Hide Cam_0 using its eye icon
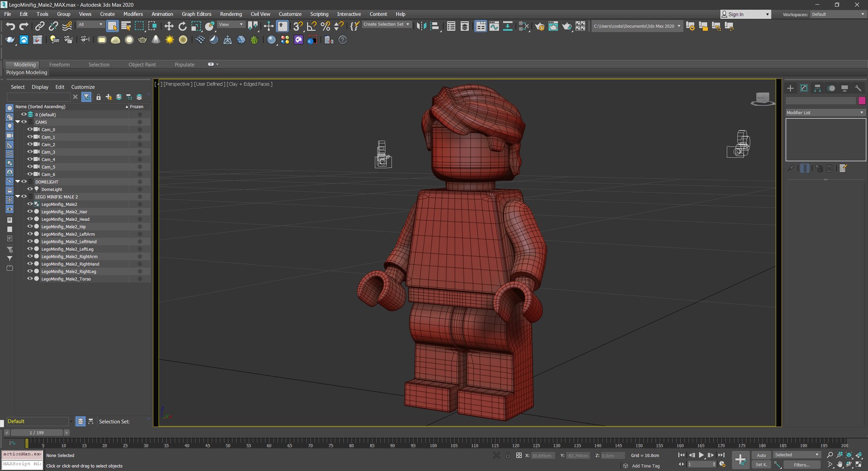The image size is (868, 471). tap(30, 129)
